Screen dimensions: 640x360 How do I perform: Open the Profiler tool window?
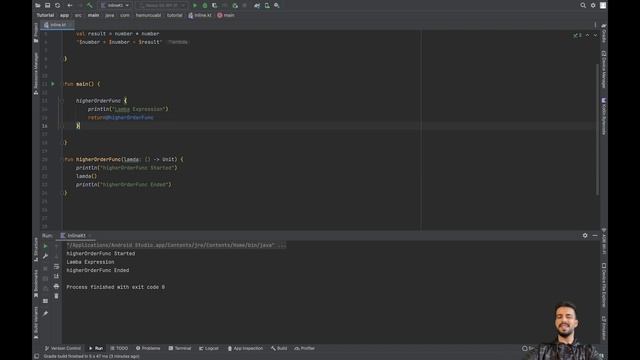tap(304, 348)
